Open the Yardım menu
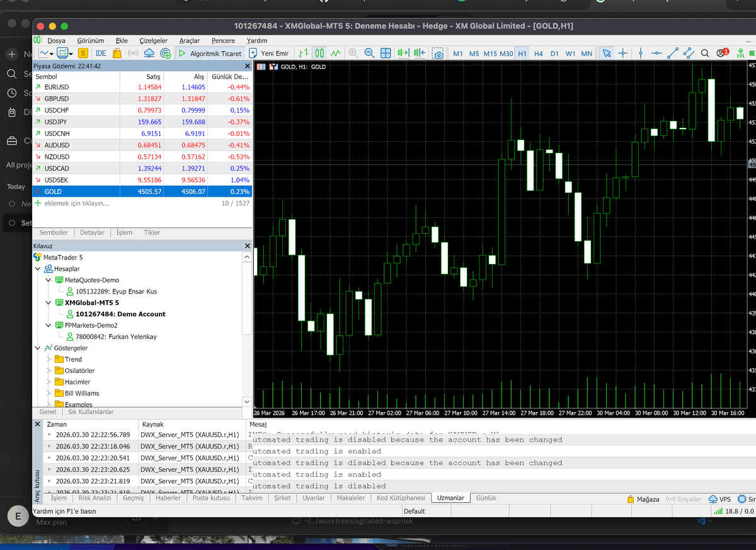Screen dimensions: 756x550 pos(257,40)
